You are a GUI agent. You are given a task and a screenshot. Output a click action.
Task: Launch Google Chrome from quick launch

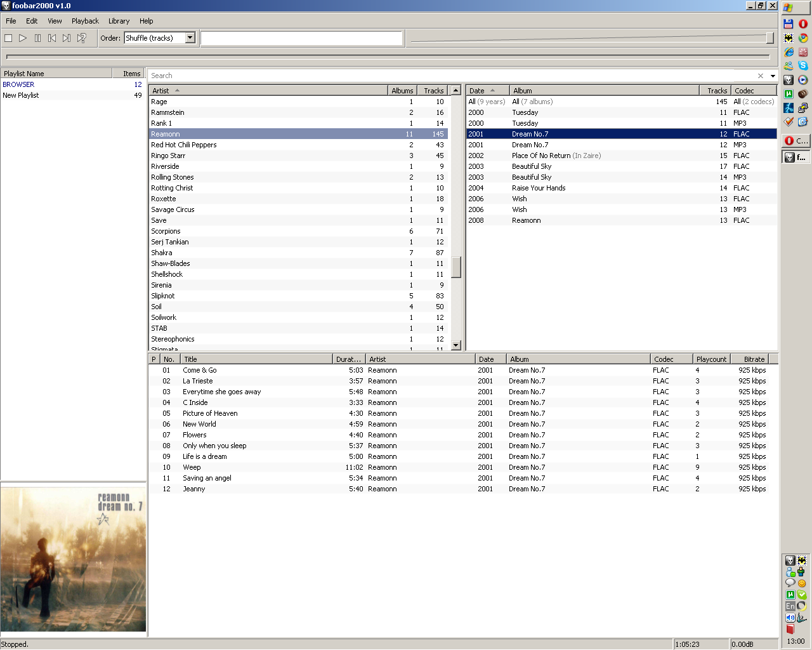(803, 37)
